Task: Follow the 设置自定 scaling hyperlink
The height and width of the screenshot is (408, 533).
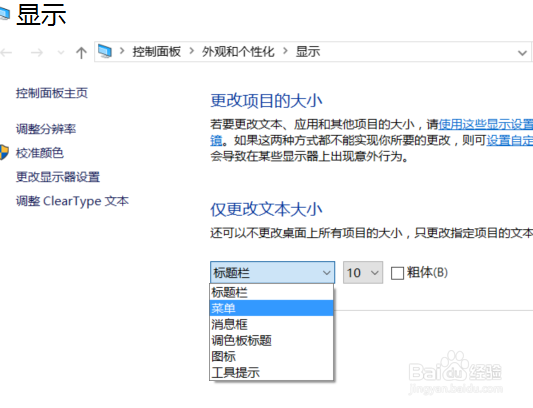Action: (x=510, y=140)
